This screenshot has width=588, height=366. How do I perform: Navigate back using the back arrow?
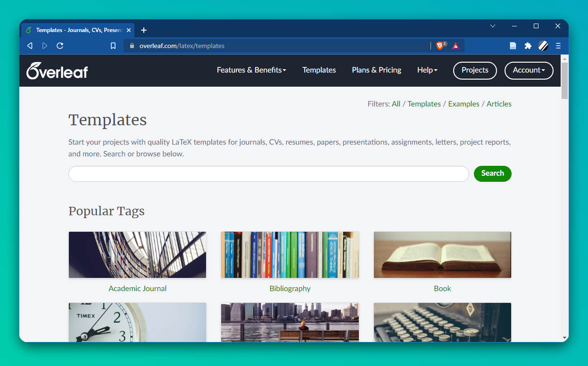pos(30,46)
